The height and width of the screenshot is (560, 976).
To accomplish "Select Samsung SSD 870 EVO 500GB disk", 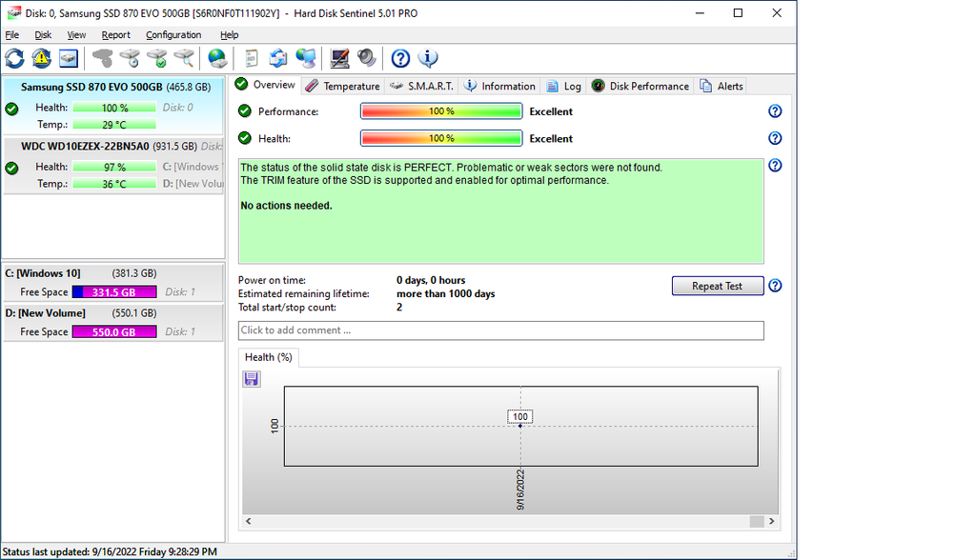I will tap(113, 105).
